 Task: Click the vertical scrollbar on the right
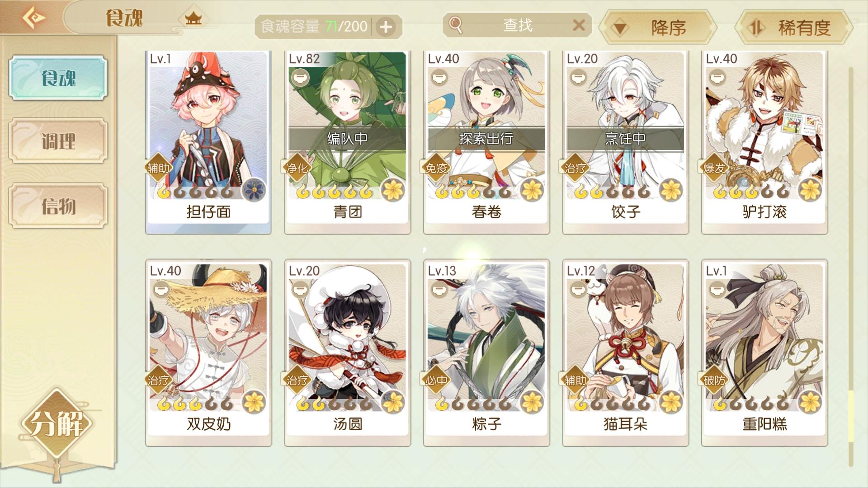[851, 267]
